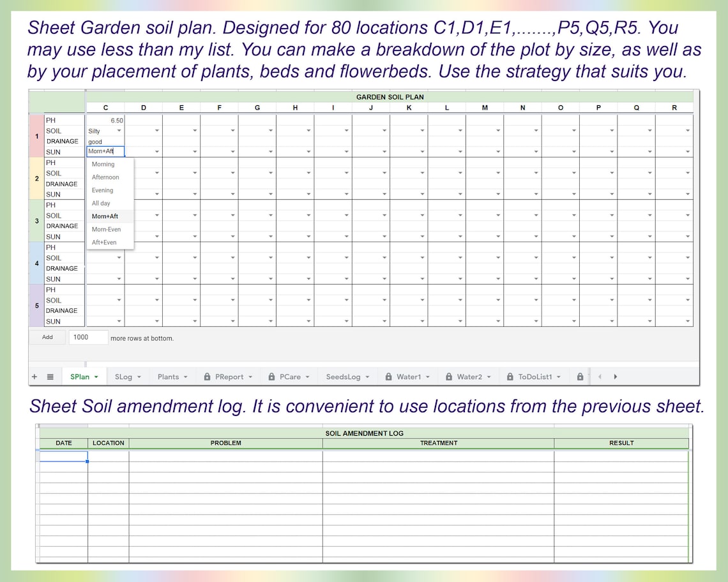Click the Add button to append rows

tap(47, 337)
